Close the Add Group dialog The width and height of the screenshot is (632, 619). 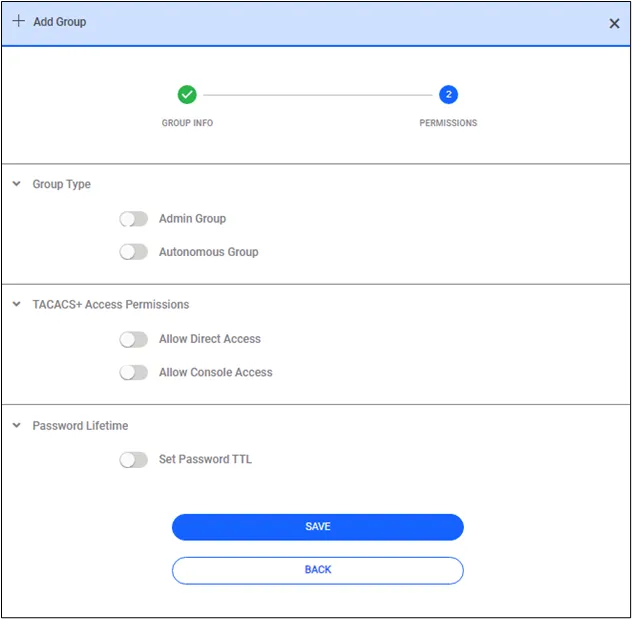click(x=614, y=23)
